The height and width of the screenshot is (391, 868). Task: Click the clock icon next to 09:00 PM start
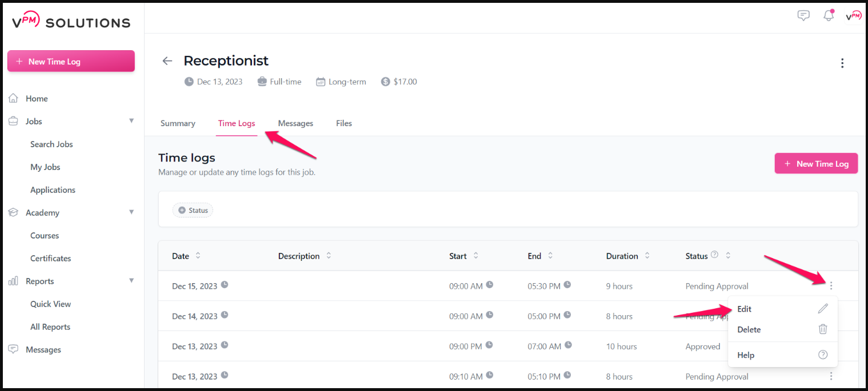click(x=489, y=345)
